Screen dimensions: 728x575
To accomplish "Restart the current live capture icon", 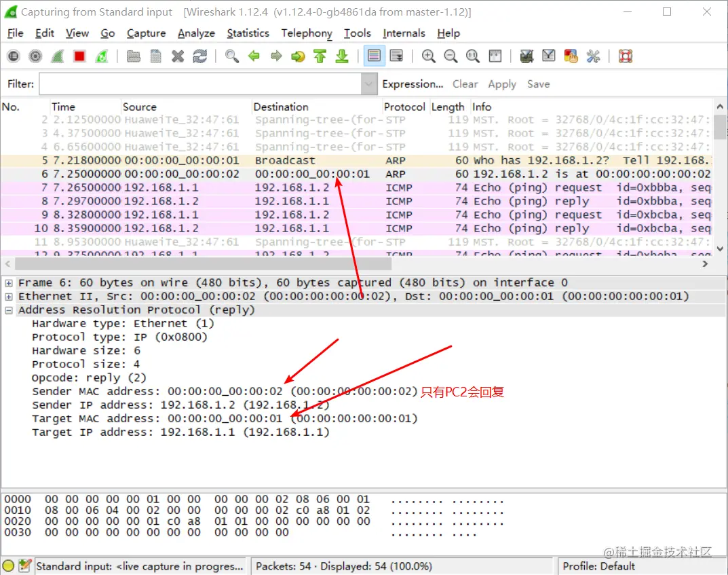I will point(102,56).
